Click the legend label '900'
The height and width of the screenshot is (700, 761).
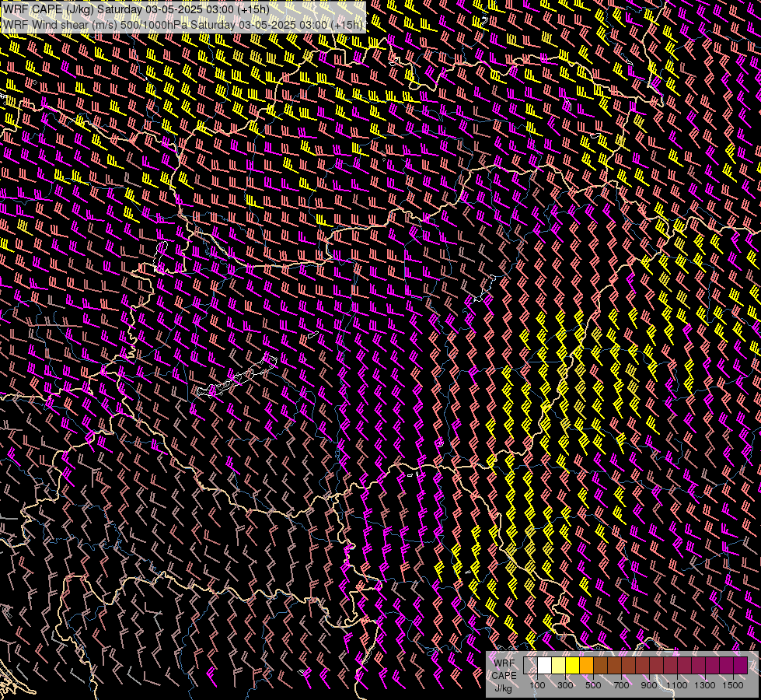coord(649,685)
